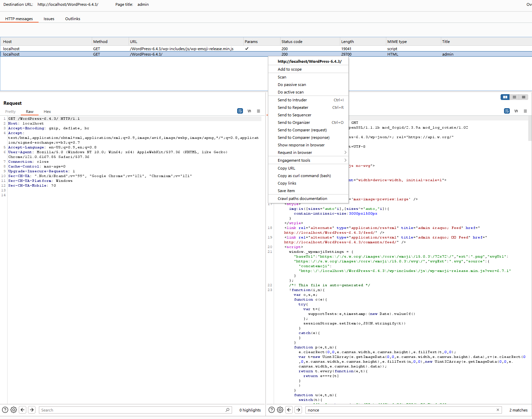
Task: Choose 'Copy as curl command (bash)'
Action: click(304, 176)
